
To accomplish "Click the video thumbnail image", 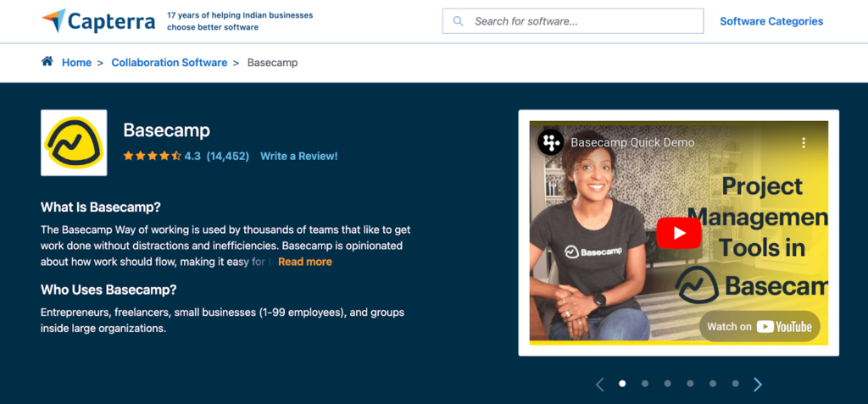I will [679, 233].
